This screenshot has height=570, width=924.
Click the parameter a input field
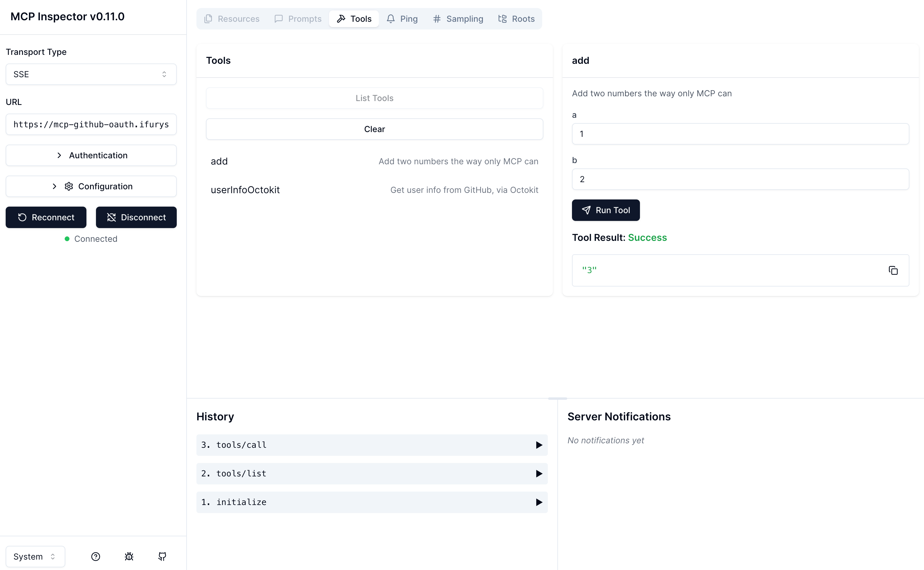tap(740, 134)
